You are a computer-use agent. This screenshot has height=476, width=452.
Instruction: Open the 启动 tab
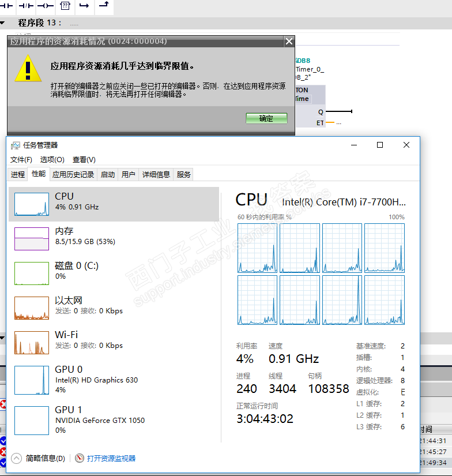point(108,175)
